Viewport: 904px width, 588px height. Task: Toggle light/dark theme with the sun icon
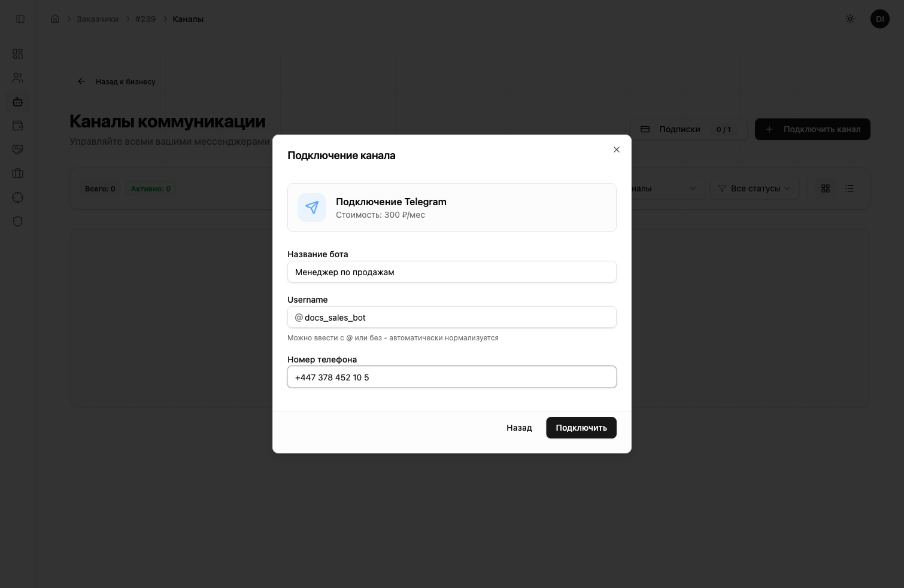tap(850, 19)
